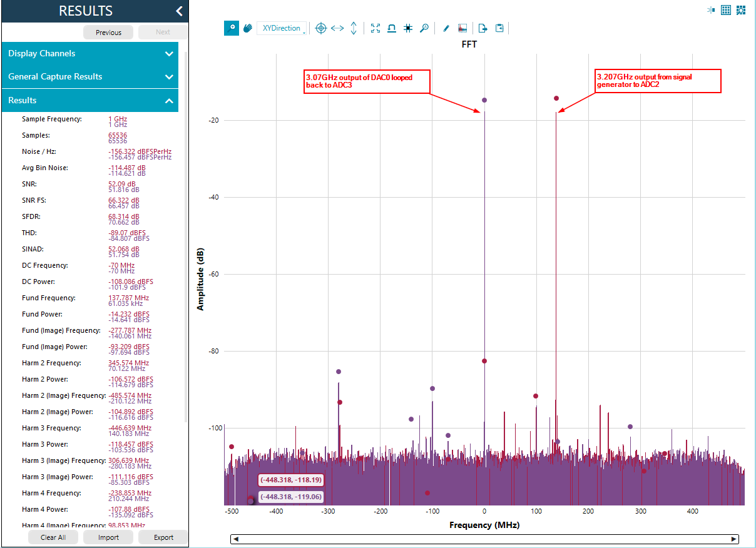
Task: Click right arrow of horizontal plot scrollbar
Action: click(733, 539)
